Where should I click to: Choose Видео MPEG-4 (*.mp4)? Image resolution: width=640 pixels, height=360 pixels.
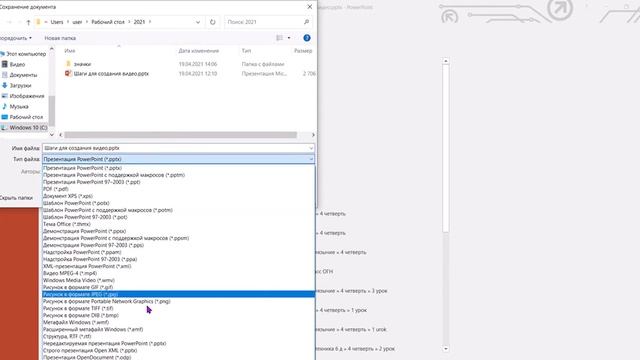coord(178,273)
